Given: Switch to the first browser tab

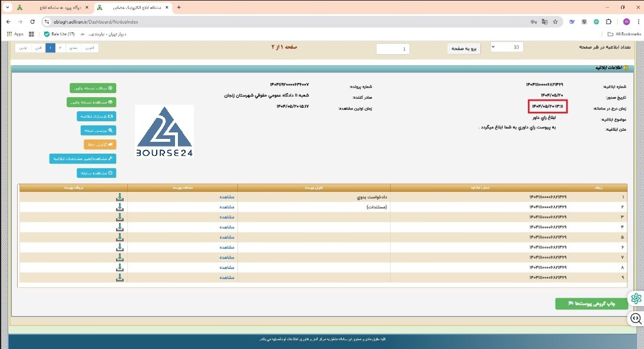Looking at the screenshot, I should pyautogui.click(x=54, y=8).
